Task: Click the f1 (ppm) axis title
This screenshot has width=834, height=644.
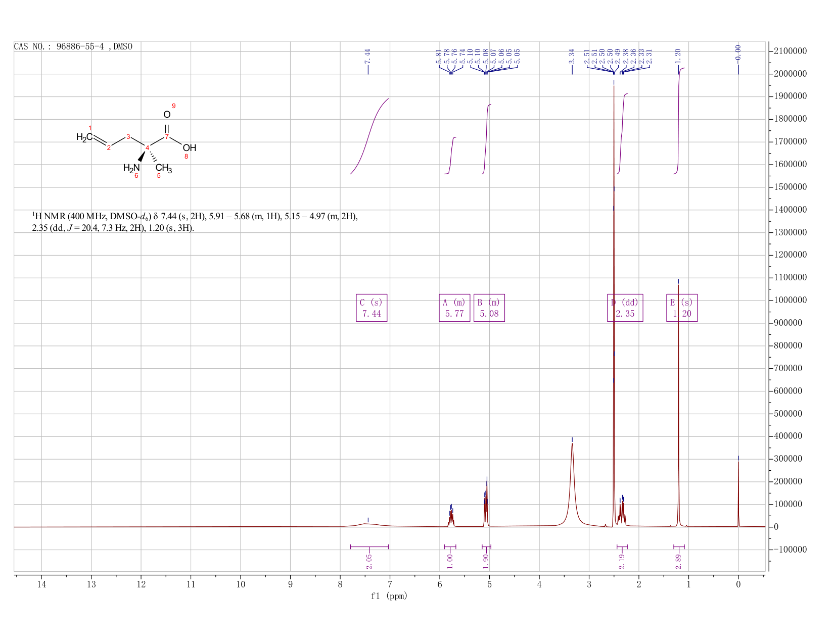Action: pos(389,596)
